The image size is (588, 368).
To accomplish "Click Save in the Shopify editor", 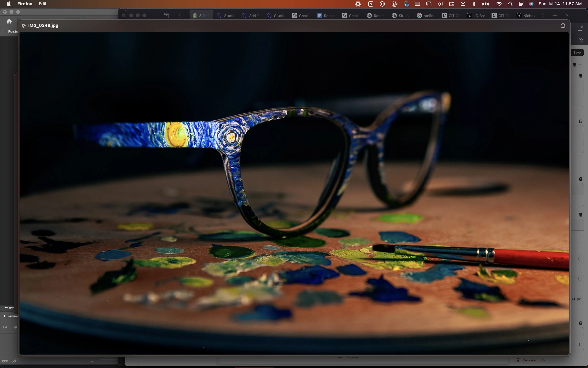I will pyautogui.click(x=577, y=53).
